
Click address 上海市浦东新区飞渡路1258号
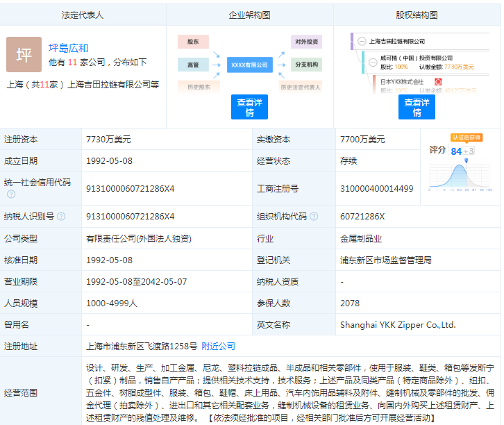point(142,347)
